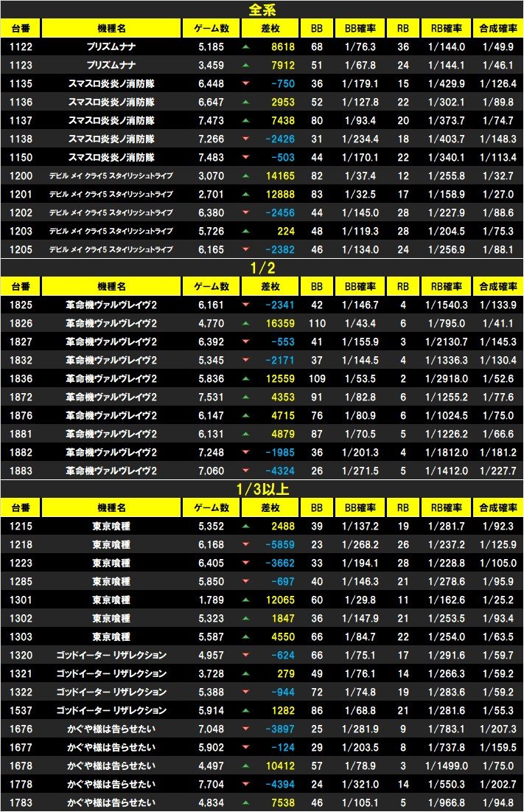The image size is (524, 812).
Task: Select BB count 110 in row 1826
Action: point(317,324)
